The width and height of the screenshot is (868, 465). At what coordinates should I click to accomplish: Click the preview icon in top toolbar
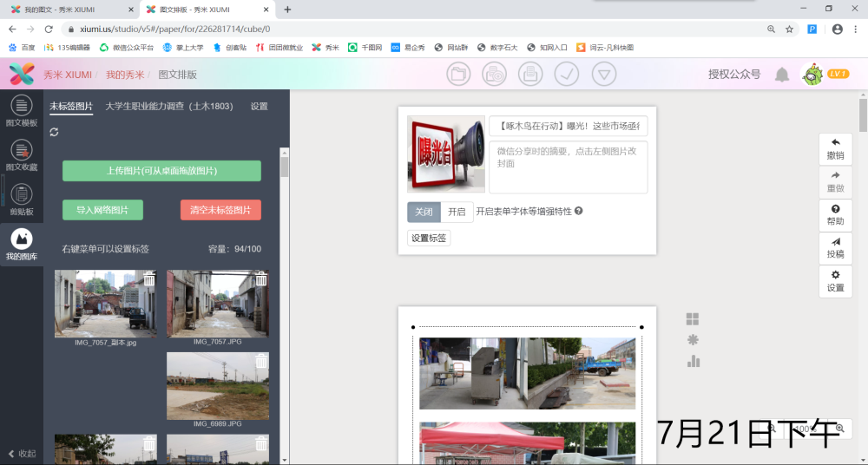pos(495,75)
